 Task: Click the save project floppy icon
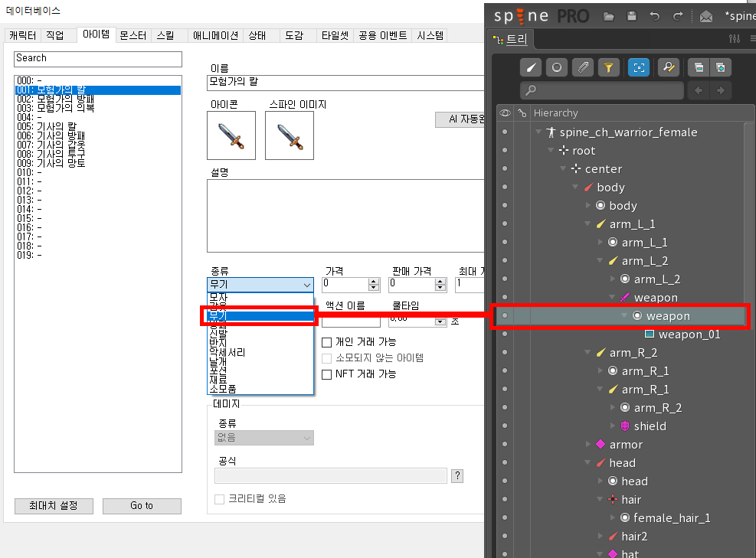(x=632, y=16)
